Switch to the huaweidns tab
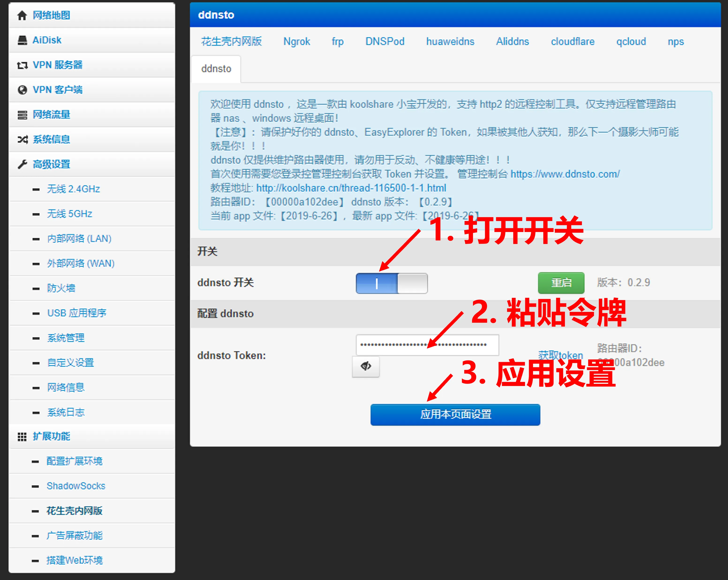This screenshot has width=728, height=580. point(450,41)
